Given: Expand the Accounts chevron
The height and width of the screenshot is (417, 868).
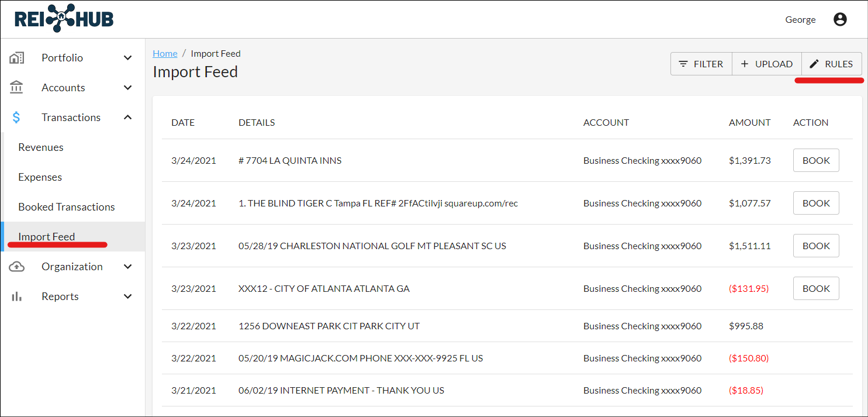Looking at the screenshot, I should tap(128, 88).
